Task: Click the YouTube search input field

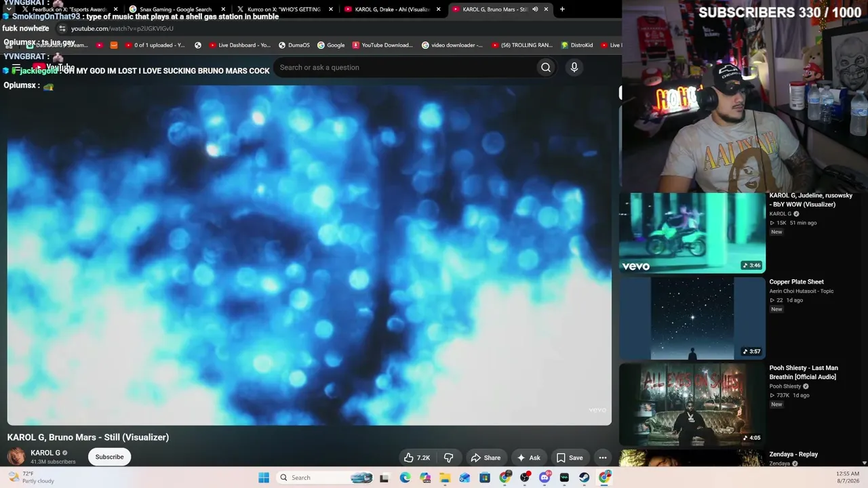Action: point(406,67)
